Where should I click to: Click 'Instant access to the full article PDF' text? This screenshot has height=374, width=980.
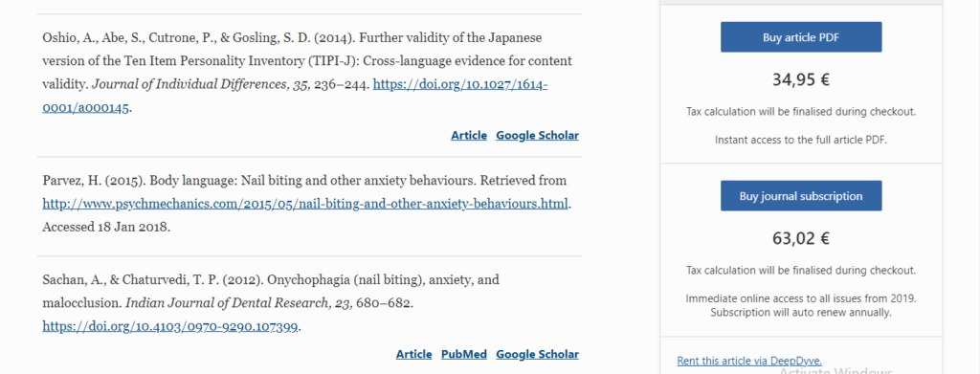point(801,140)
